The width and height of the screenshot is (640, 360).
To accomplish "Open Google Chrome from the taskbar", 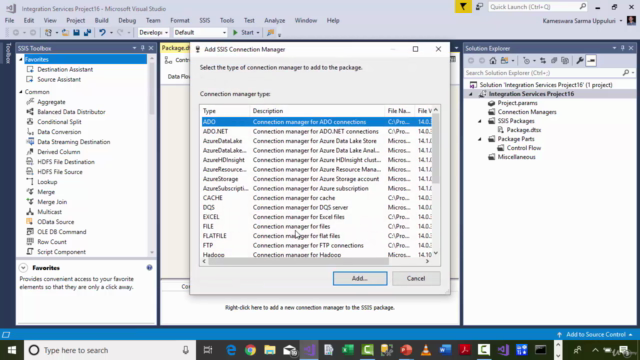I will 250,350.
